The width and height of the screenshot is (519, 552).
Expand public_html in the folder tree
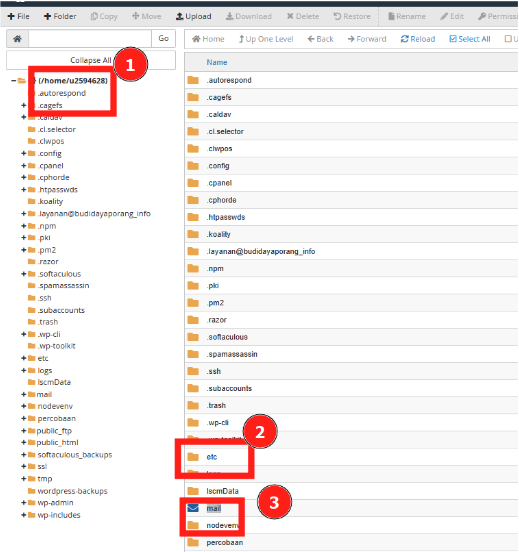[24, 443]
